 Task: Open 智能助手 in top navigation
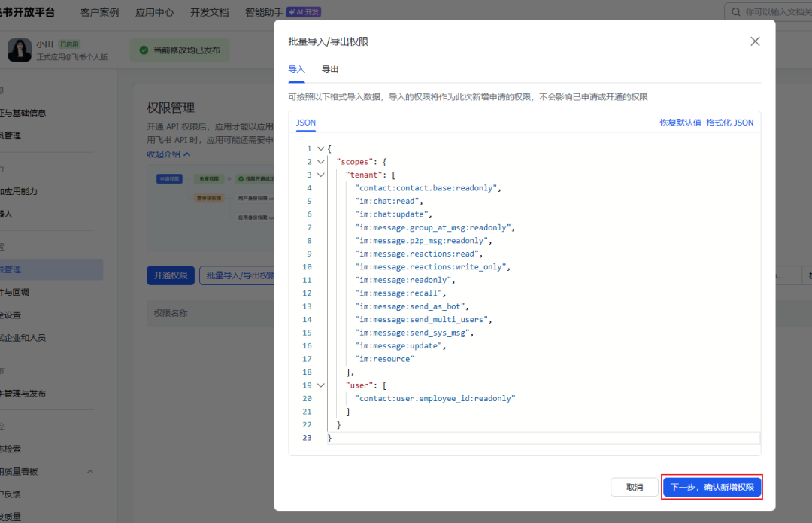(264, 12)
